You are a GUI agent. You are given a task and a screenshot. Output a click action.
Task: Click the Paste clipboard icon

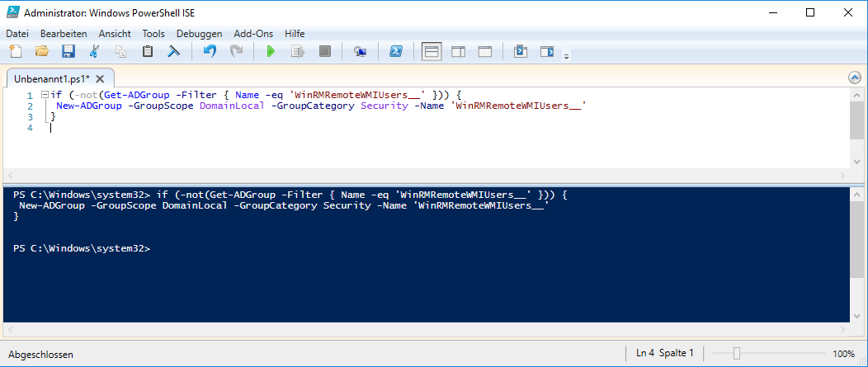pyautogui.click(x=148, y=52)
